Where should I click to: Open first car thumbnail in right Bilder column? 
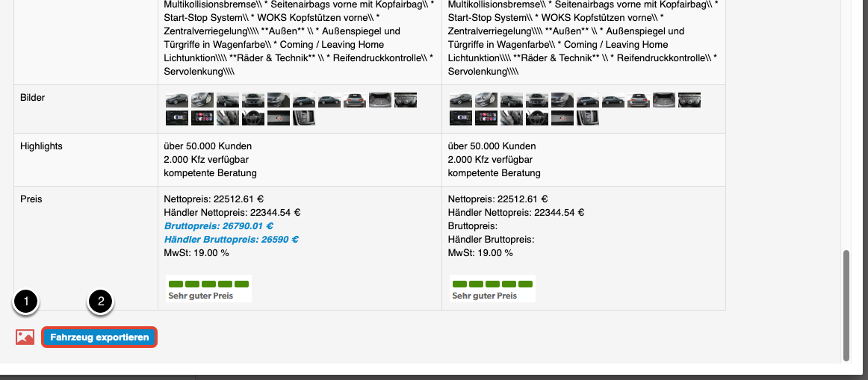(460, 100)
